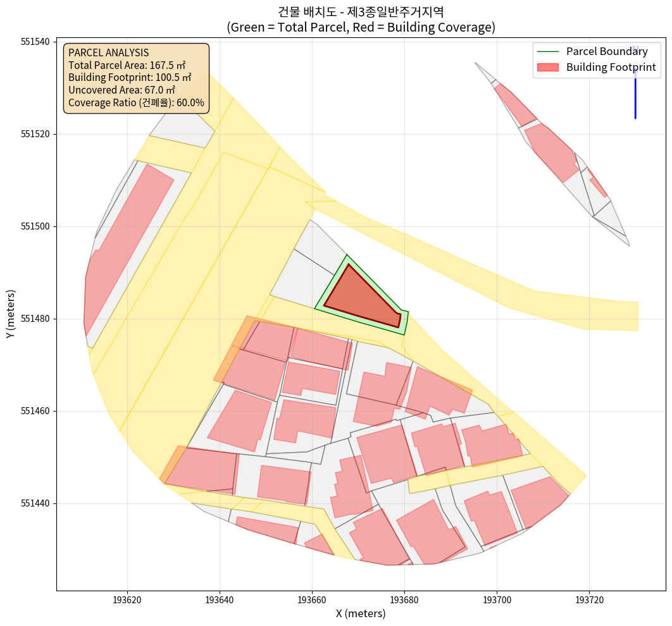Screen dimensions: 672x626
Task: Click the Y (meters) axis label
Action: pyautogui.click(x=11, y=314)
